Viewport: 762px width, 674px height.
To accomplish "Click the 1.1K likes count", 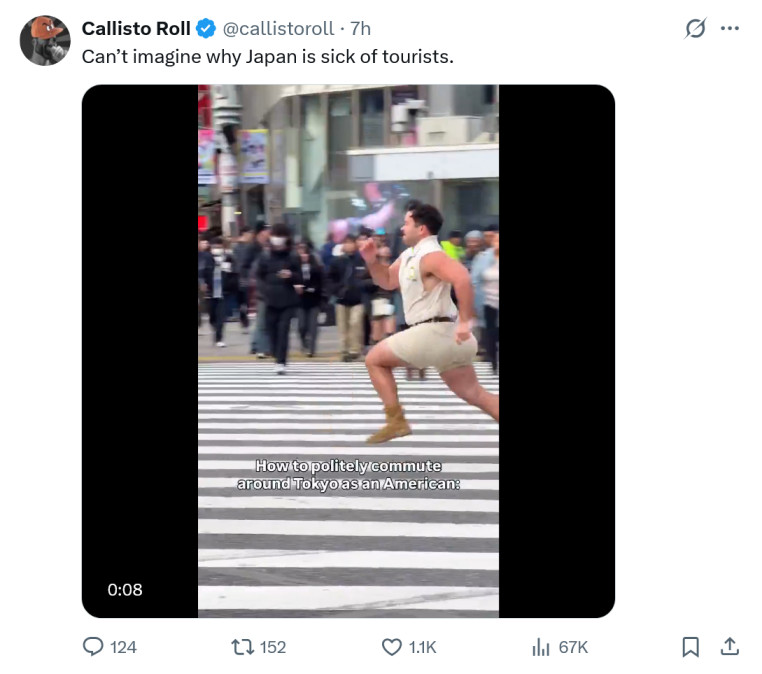I will (x=422, y=647).
